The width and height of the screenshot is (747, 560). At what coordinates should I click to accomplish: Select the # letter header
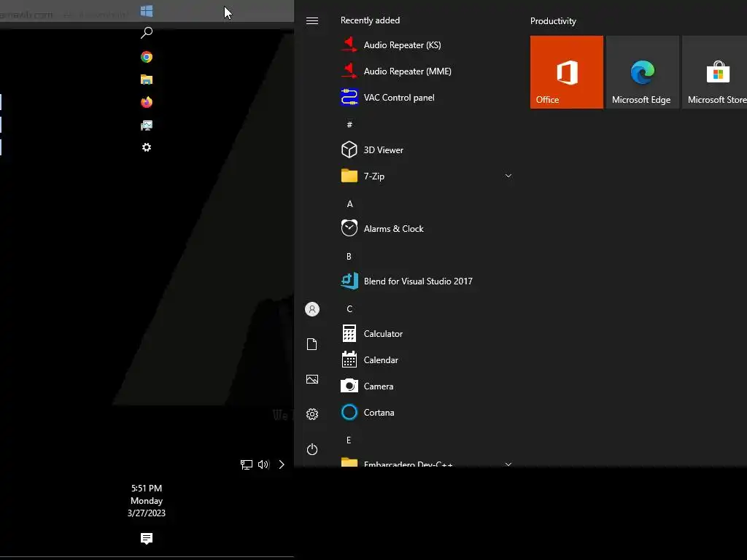point(349,124)
